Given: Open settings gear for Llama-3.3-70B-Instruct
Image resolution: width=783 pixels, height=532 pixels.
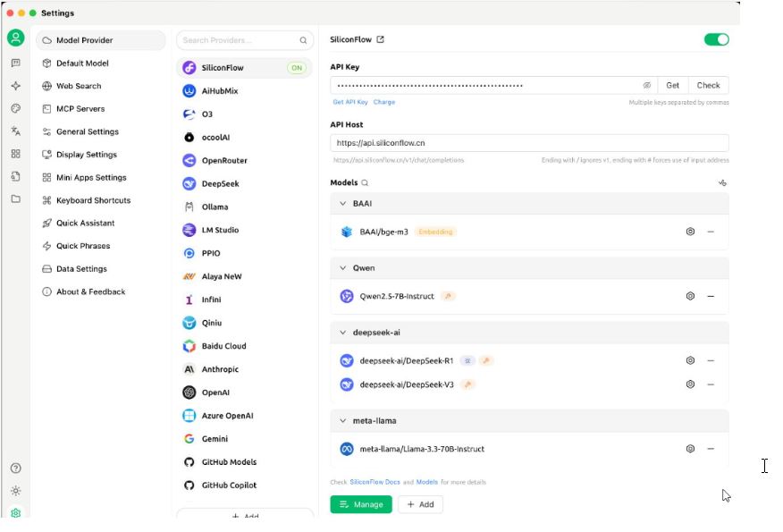Looking at the screenshot, I should (x=690, y=449).
